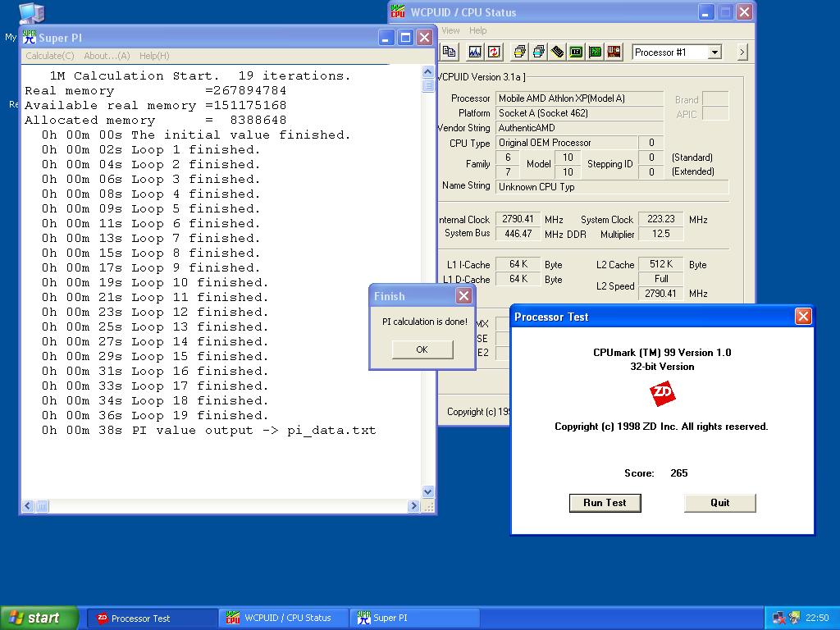The image size is (840, 630).
Task: Click L2 Cache value 512 K
Action: 660,264
